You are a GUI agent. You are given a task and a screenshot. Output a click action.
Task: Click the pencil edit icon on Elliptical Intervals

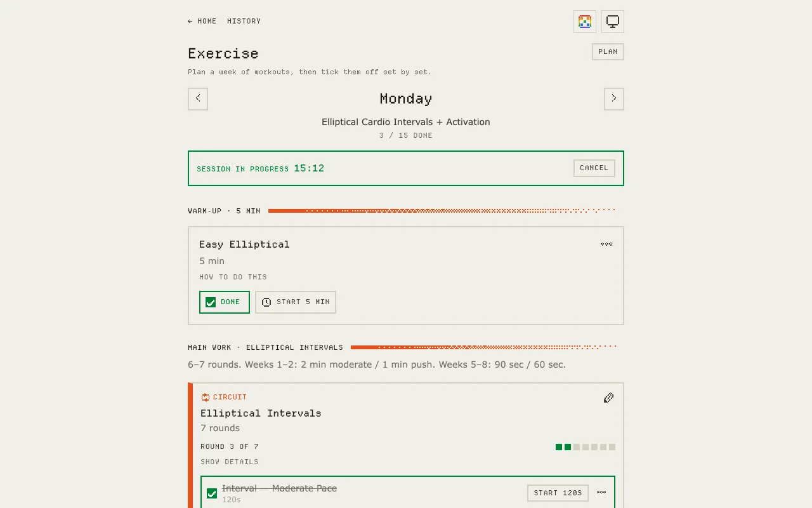608,398
